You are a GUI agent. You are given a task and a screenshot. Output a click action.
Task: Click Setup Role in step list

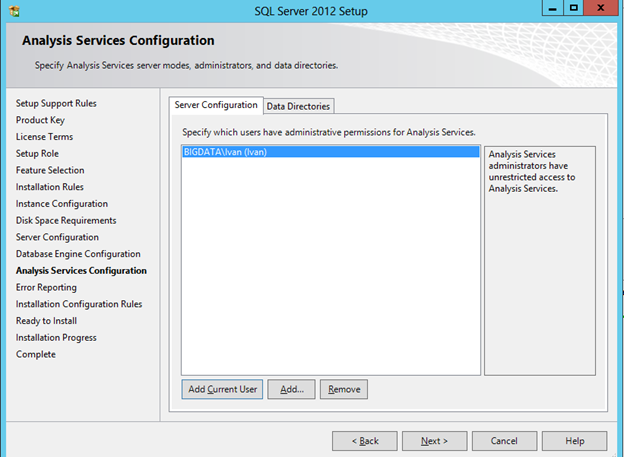coord(37,154)
